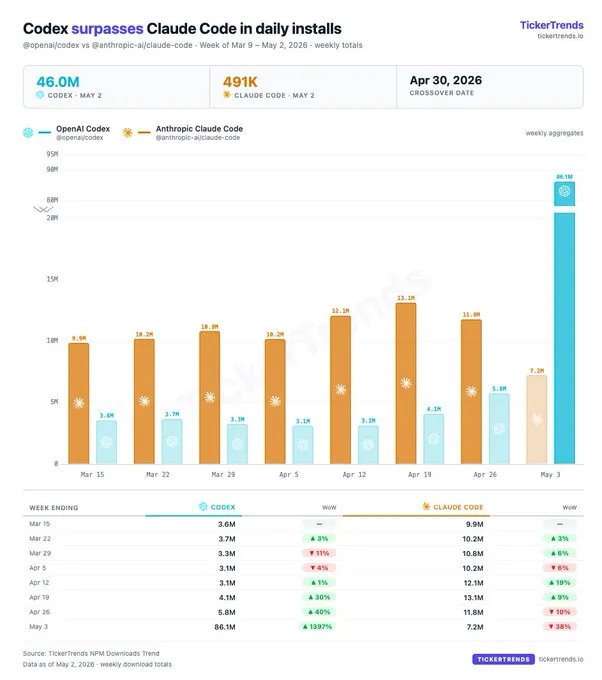
Task: Click the weekly aggregates label
Action: pyautogui.click(x=554, y=133)
